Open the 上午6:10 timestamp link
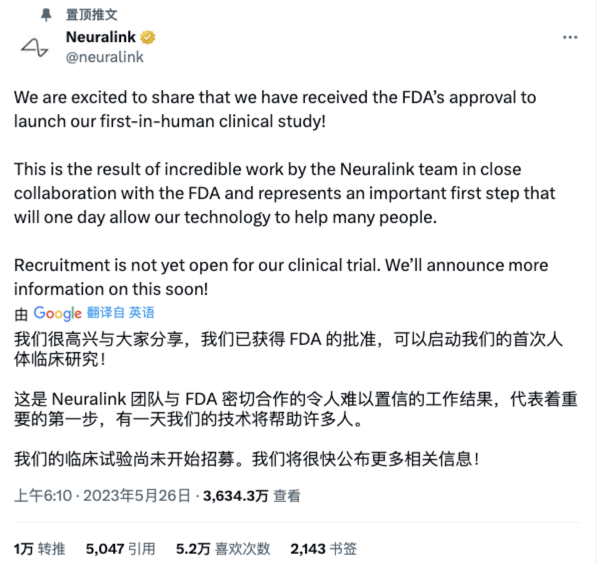The height and width of the screenshot is (564, 610). click(x=43, y=496)
